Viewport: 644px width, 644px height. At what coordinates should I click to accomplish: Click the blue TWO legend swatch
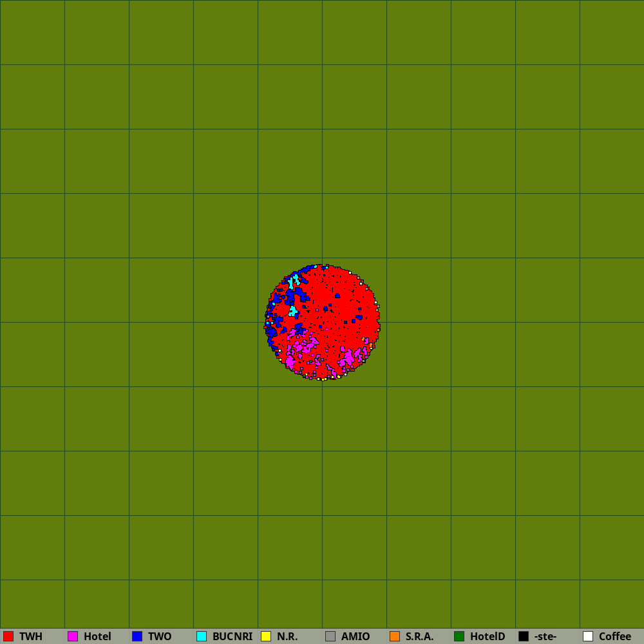pos(137,636)
